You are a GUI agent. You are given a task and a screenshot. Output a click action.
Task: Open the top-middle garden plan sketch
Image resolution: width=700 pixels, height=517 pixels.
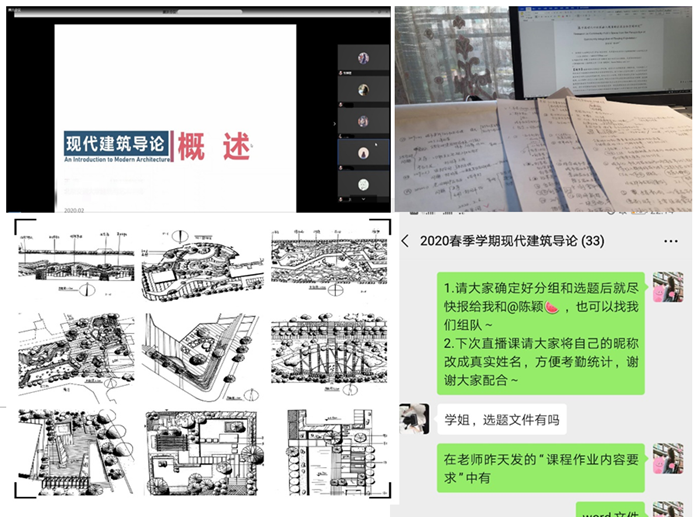point(202,266)
